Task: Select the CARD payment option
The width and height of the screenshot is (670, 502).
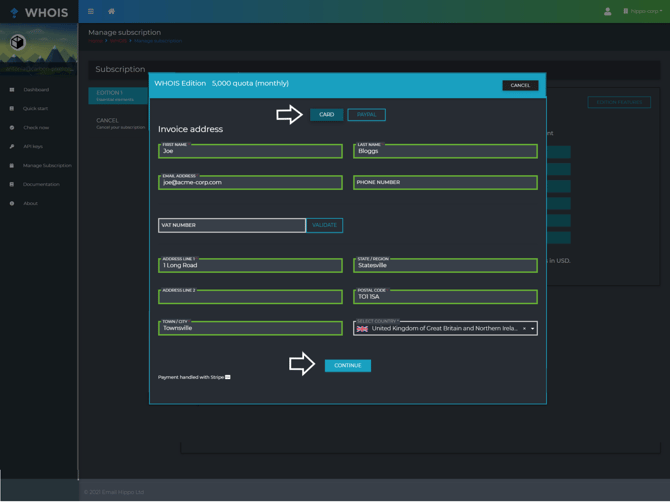Action: (x=326, y=114)
